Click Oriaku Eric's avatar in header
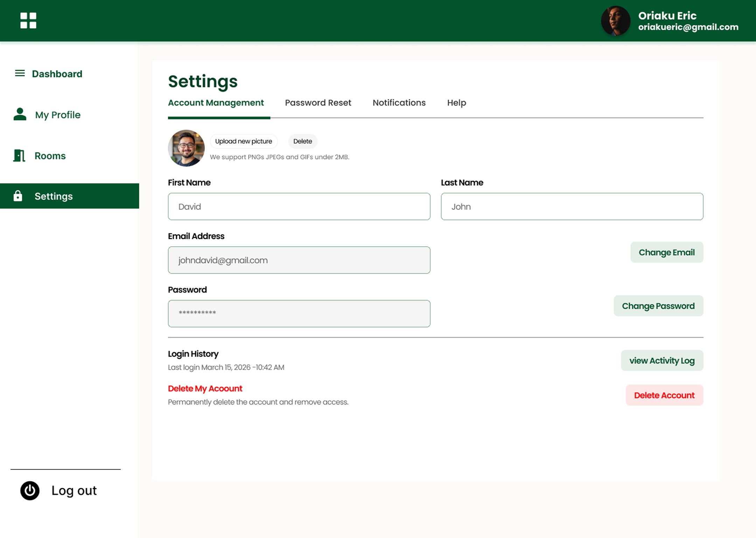756x538 pixels. coord(615,21)
